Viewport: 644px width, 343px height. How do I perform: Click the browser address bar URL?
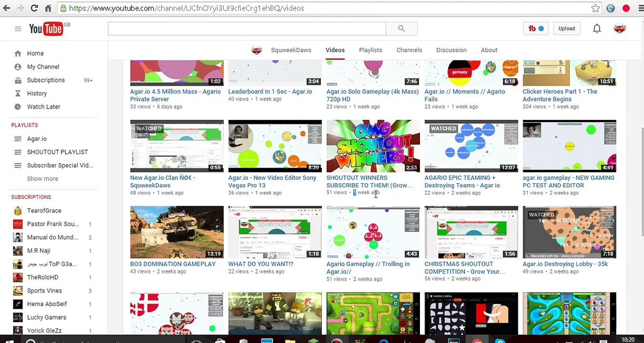tap(186, 8)
